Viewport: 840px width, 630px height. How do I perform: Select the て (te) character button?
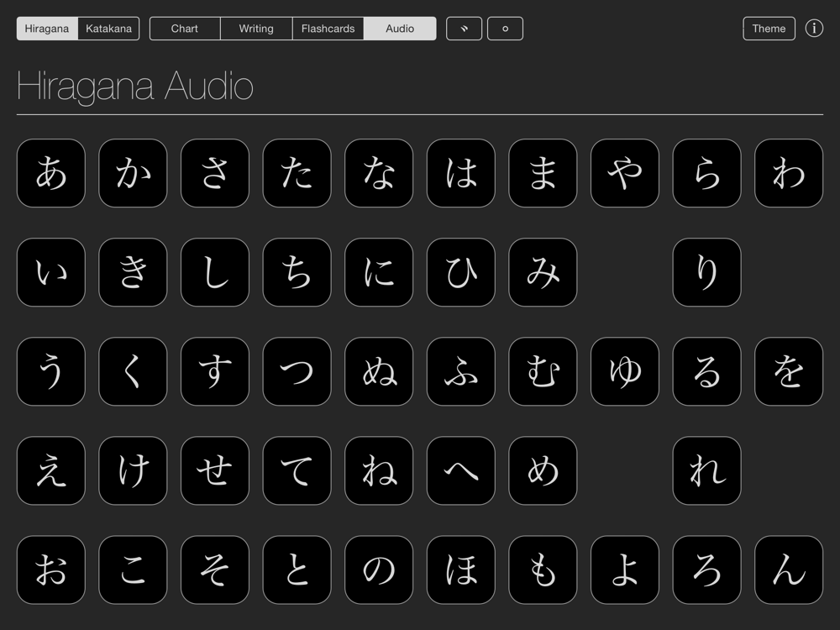pos(297,470)
